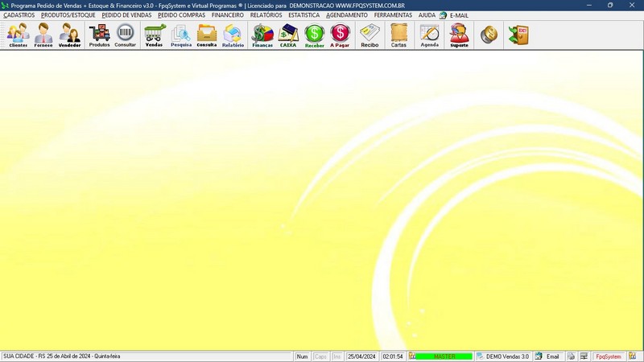Open the PEDIDO DE VENDAS menu

tap(126, 15)
